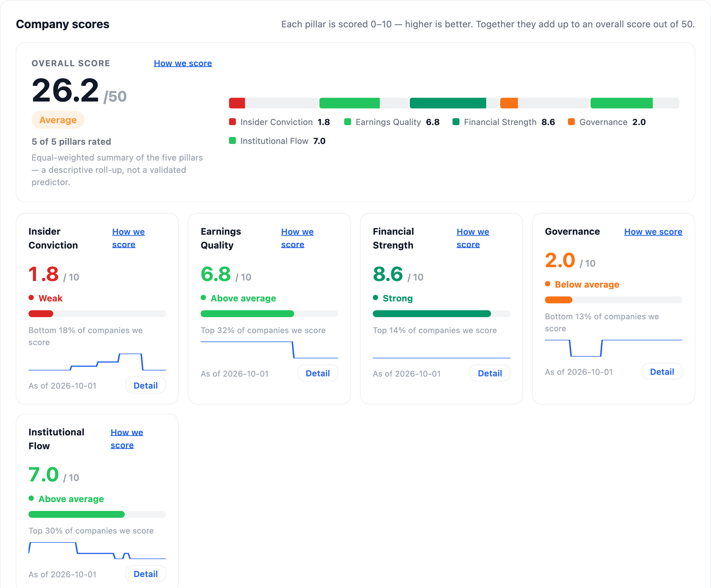Open "How we score" in Earnings Quality card
Screen dimensions: 711x588
pyautogui.click(x=297, y=238)
